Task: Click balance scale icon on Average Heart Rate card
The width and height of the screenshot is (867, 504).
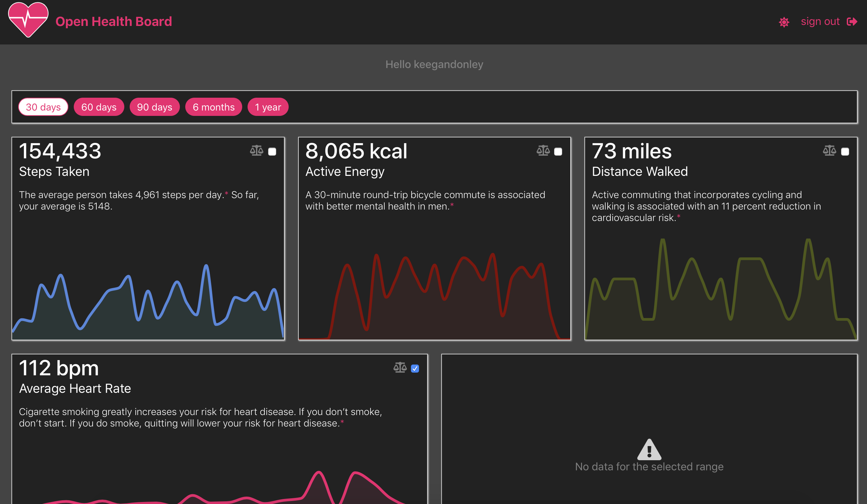Action: 400,368
